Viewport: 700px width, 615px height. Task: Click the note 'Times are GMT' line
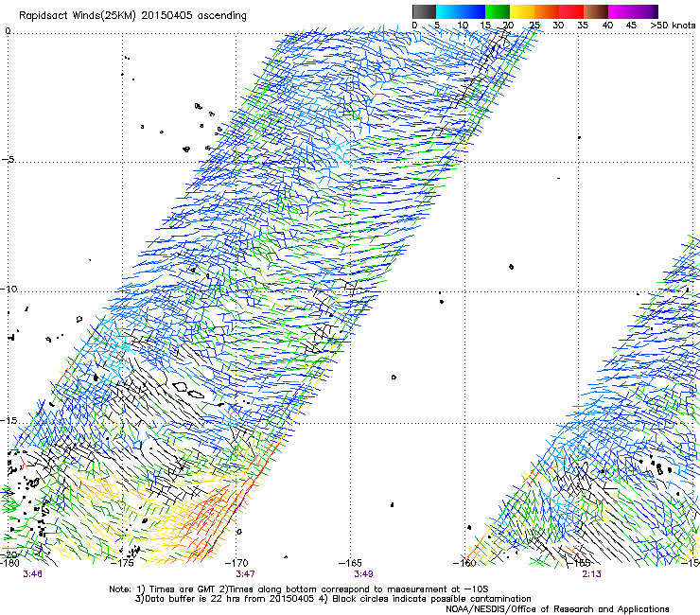299,589
